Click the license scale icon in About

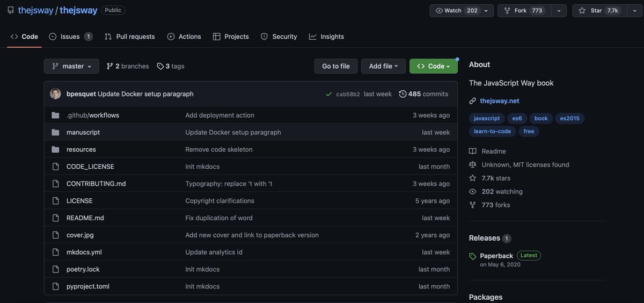(x=473, y=165)
